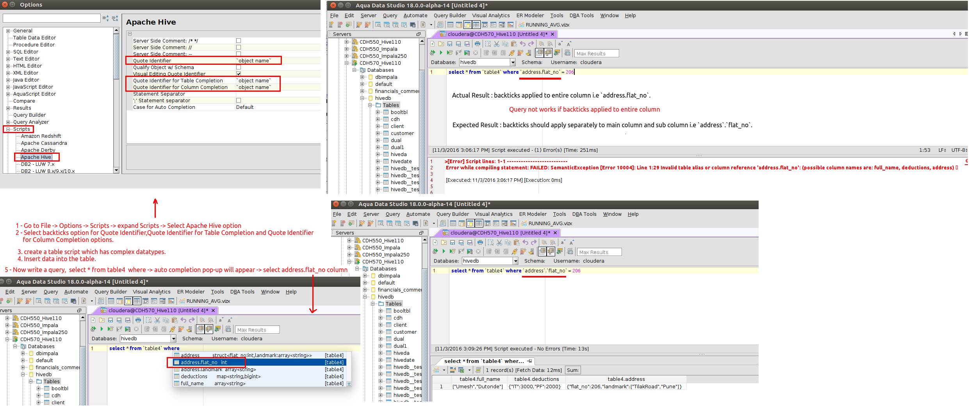Click Servers tree scrollbar in the error window
The height and width of the screenshot is (416, 980).
[x=422, y=116]
